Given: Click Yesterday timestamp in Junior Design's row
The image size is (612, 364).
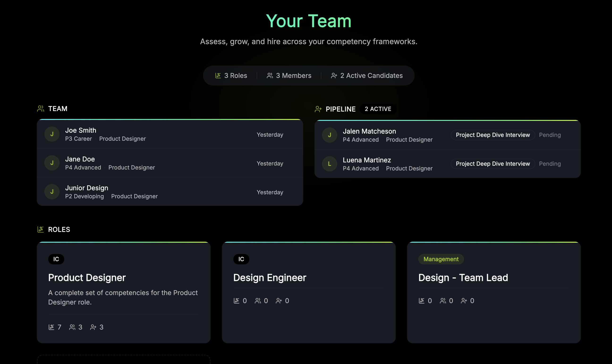Looking at the screenshot, I should [270, 192].
